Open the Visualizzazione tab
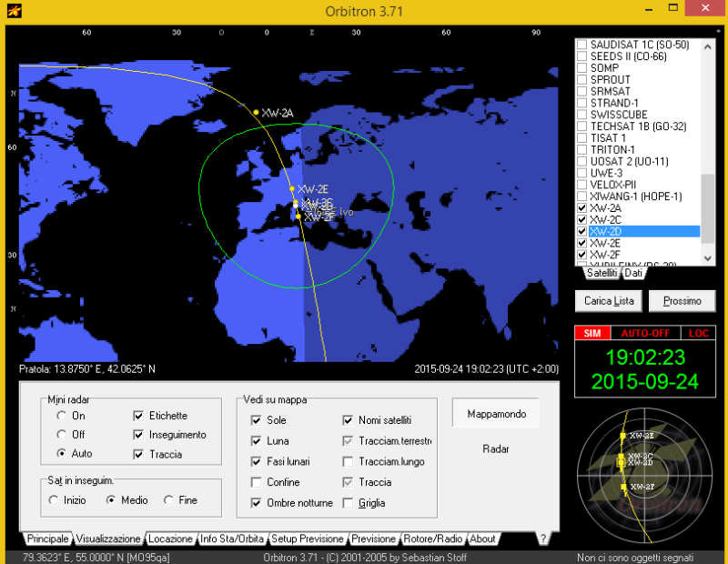This screenshot has height=564, width=728. (x=108, y=539)
